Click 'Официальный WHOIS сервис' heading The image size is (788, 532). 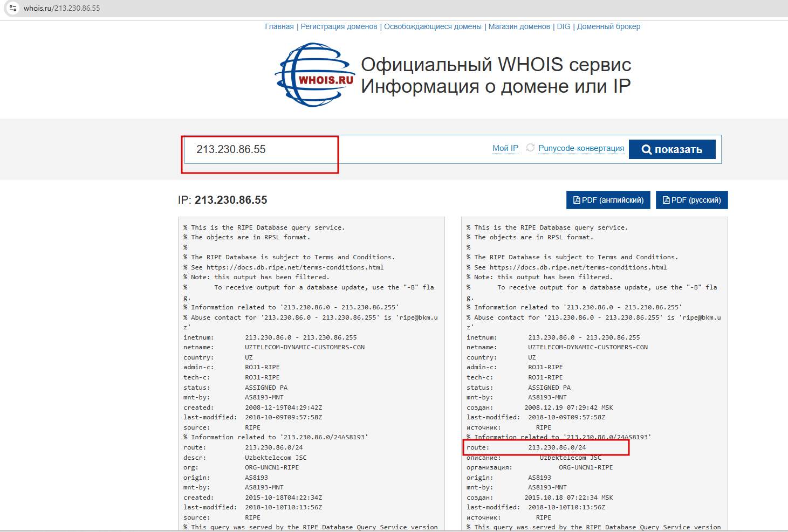coord(496,65)
